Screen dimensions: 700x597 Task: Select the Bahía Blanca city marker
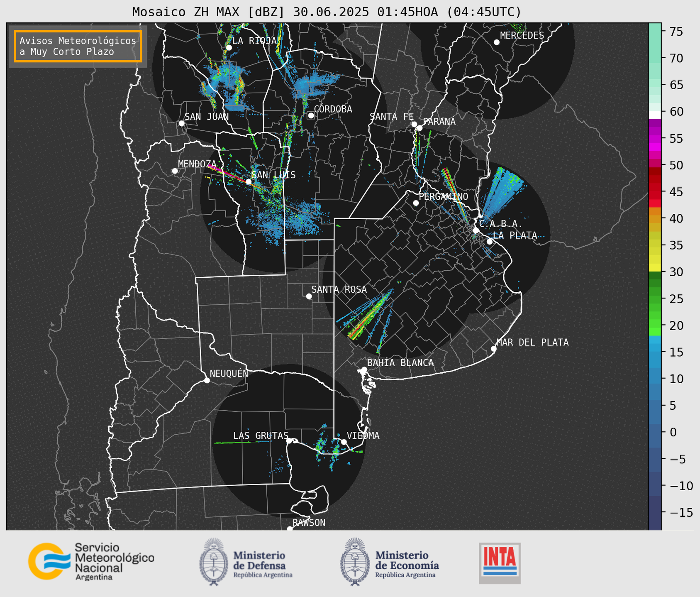point(364,369)
